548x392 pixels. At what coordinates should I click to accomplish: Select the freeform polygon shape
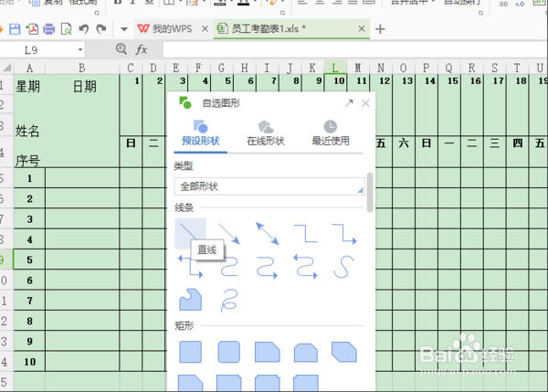pyautogui.click(x=191, y=300)
